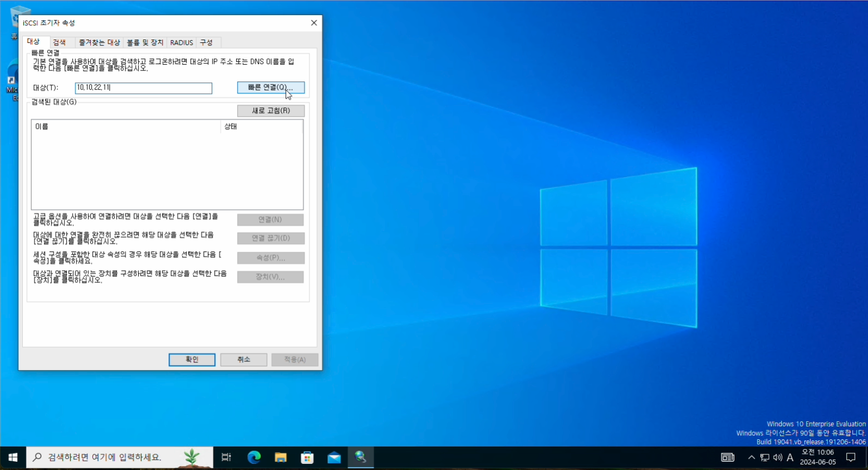Launch Microsoft Edge from the taskbar
The width and height of the screenshot is (868, 470).
254,457
